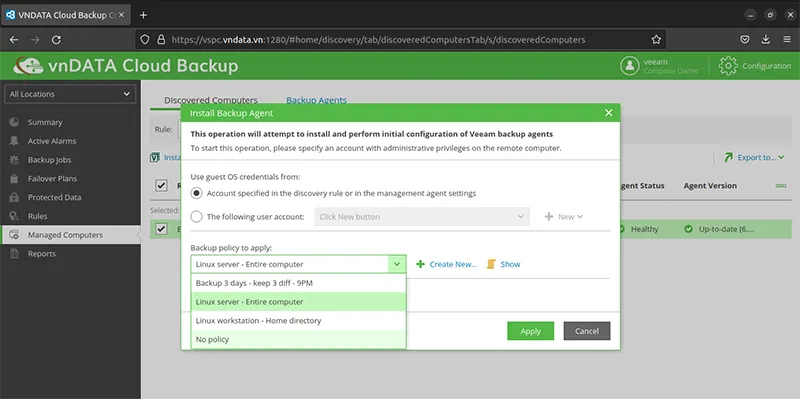Screen dimensions: 800x399
Task: Click the Agent Version column header
Action: pos(710,186)
